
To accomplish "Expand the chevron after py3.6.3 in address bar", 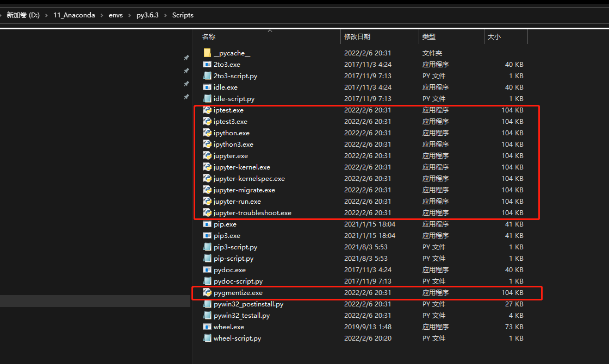I will coord(165,15).
